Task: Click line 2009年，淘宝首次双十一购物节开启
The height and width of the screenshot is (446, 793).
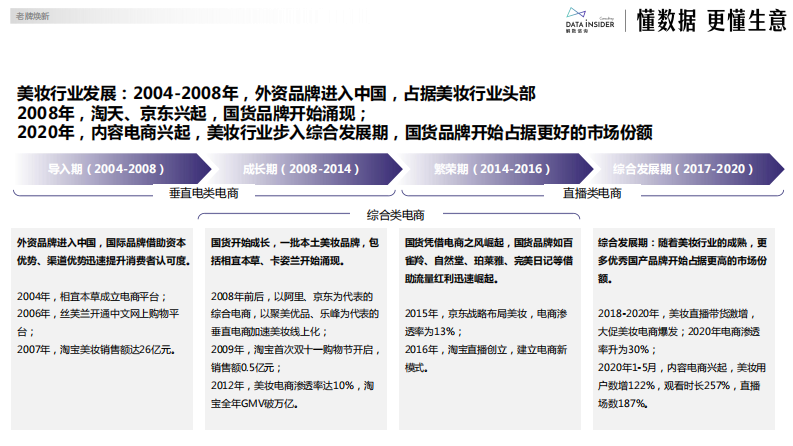Action: tap(295, 350)
